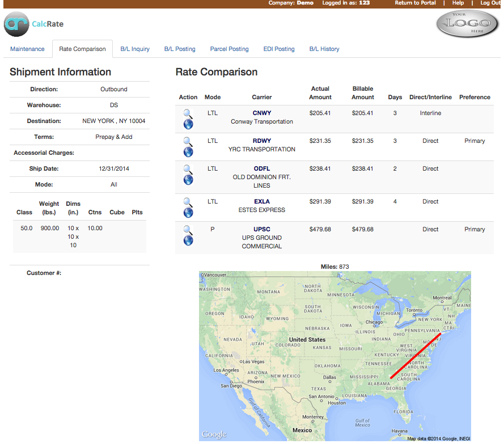Open the EDI Posting tab
Screen dimensions: 504x444
coord(279,49)
